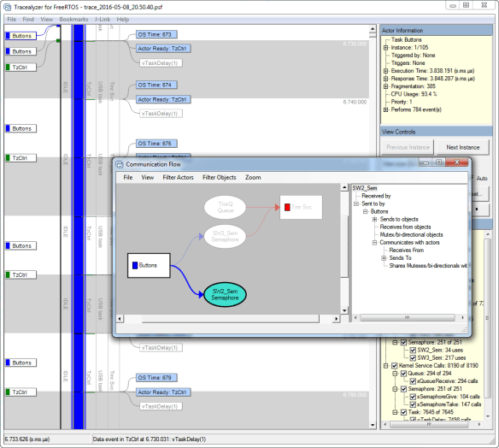499x448 pixels.
Task: Click the Communication Flow window icon
Action: point(120,164)
